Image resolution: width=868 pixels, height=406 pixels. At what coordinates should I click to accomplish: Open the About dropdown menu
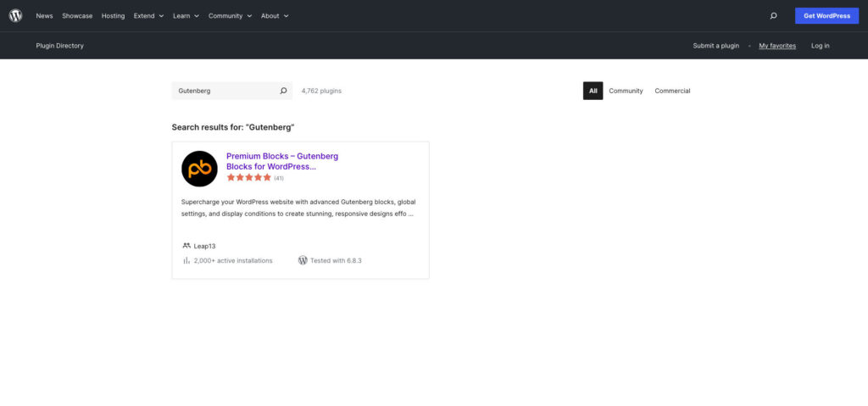[275, 15]
